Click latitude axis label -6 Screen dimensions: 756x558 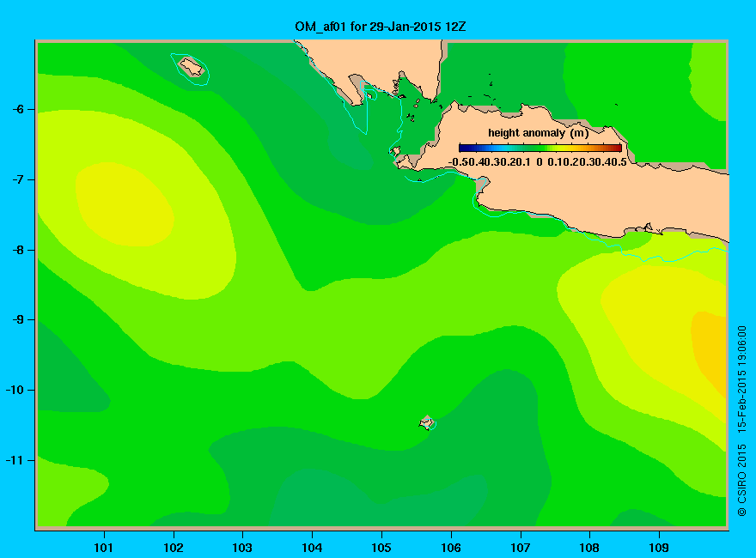point(18,109)
